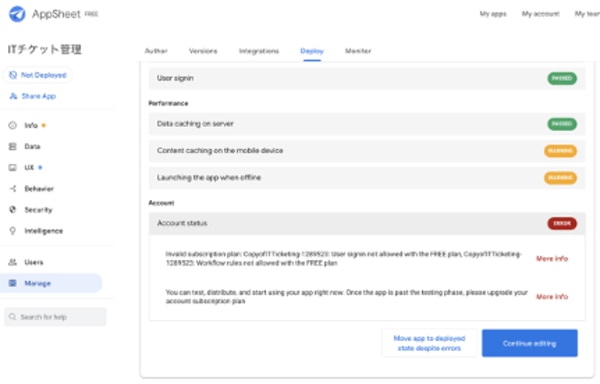Image resolution: width=600 pixels, height=384 pixels.
Task: Click the Data table icon
Action: coord(13,146)
